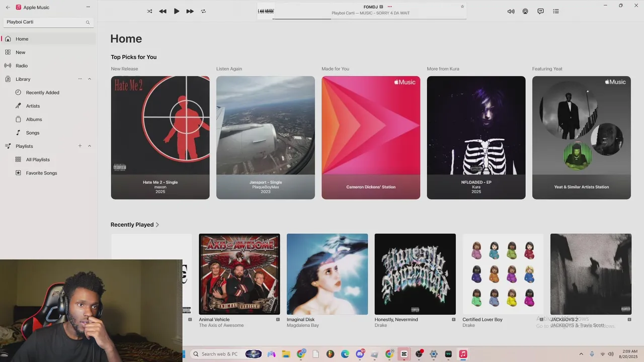Skip back to the previous track
Screen dimensions: 644x362
(163, 11)
